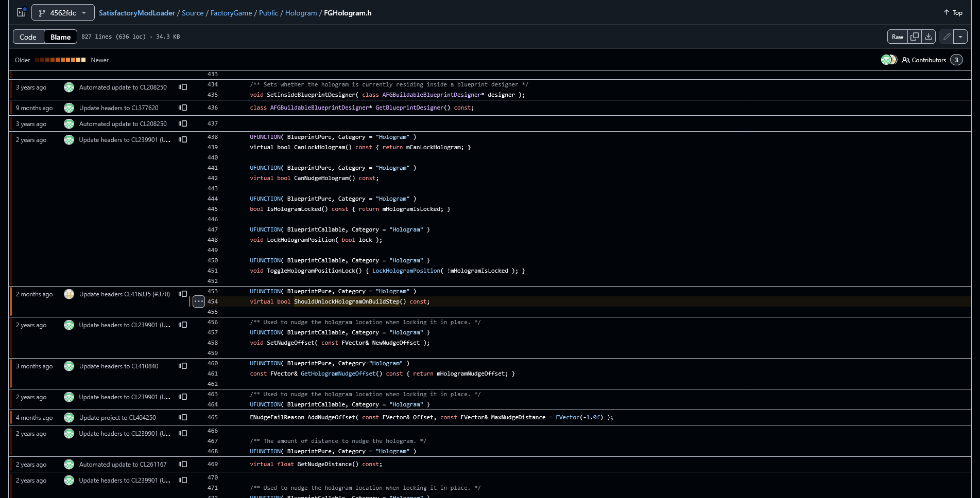Viewport: 980px width, 498px height.
Task: Jump to Top of the file
Action: pyautogui.click(x=953, y=13)
